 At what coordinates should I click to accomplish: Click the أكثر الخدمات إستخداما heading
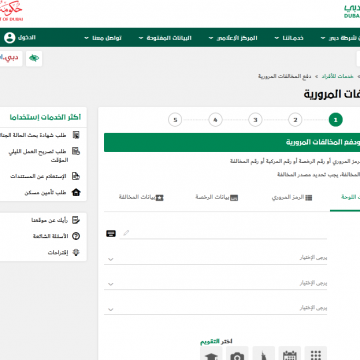point(45,117)
